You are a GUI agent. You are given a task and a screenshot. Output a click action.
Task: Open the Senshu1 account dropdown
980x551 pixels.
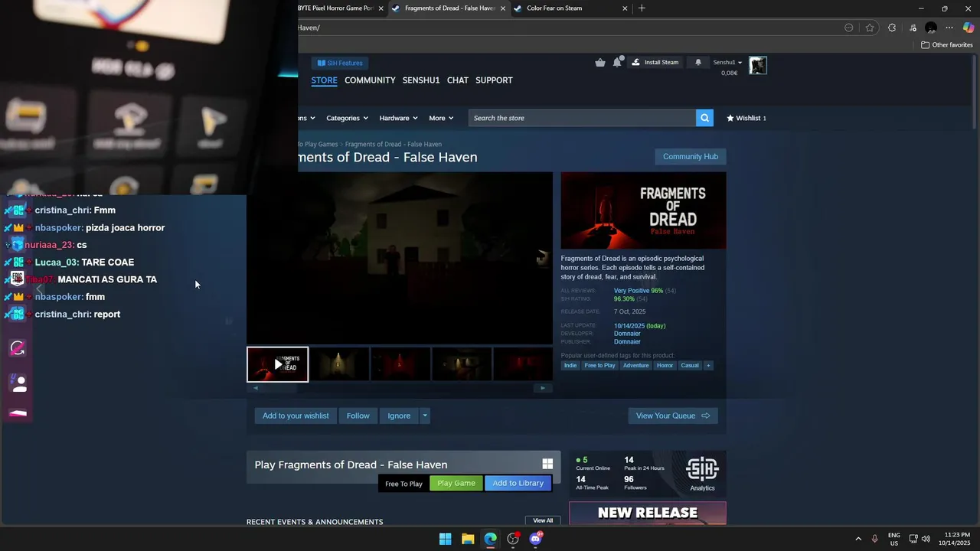[x=727, y=62]
